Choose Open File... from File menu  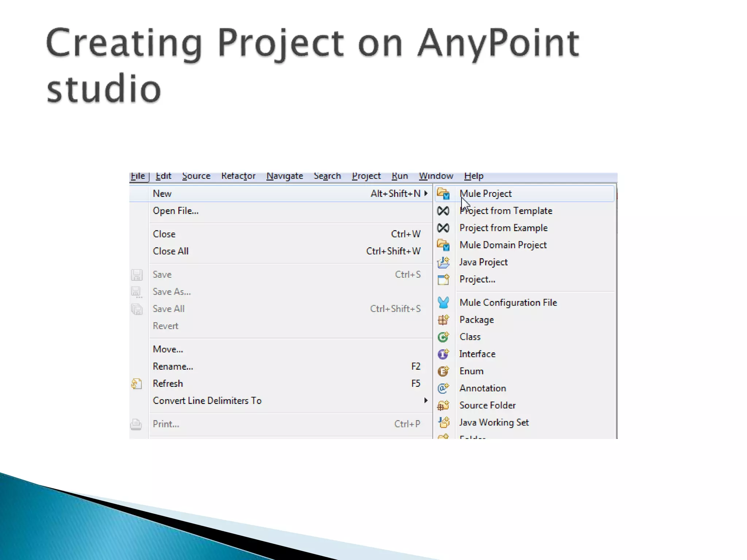point(175,211)
